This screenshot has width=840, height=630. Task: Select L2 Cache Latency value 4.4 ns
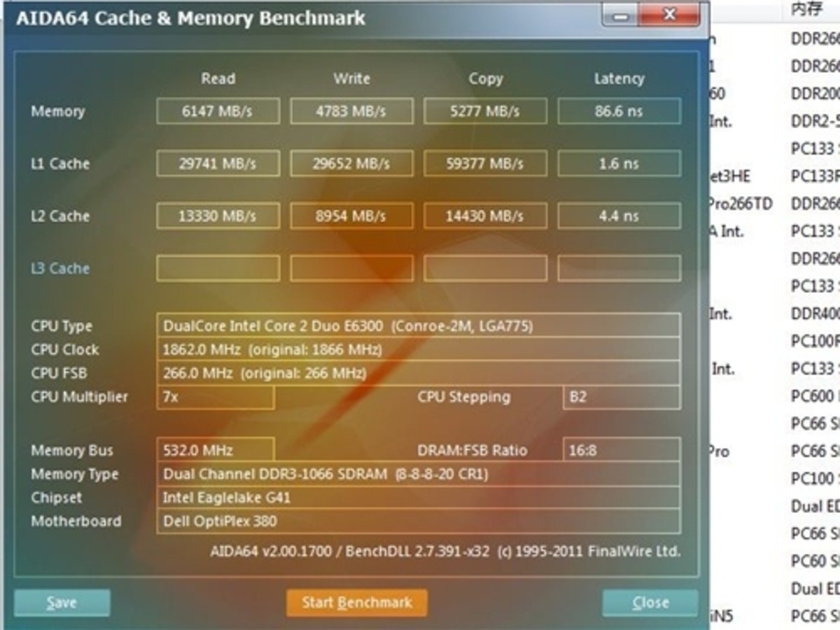619,216
